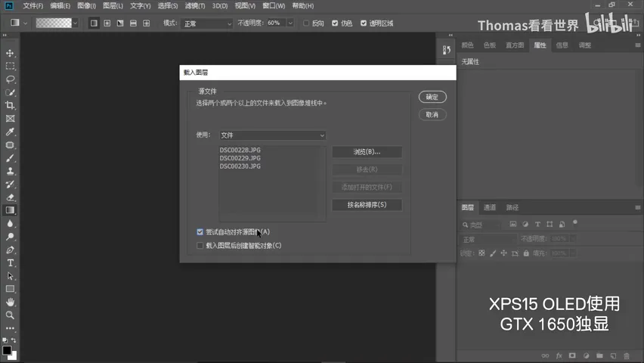Open the layer filter 类型 dropdown
644x363 pixels.
click(480, 225)
